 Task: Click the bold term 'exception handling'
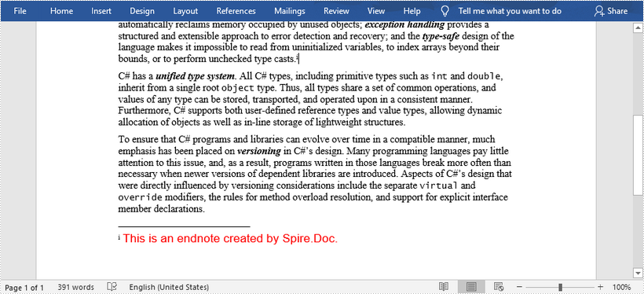coord(404,25)
